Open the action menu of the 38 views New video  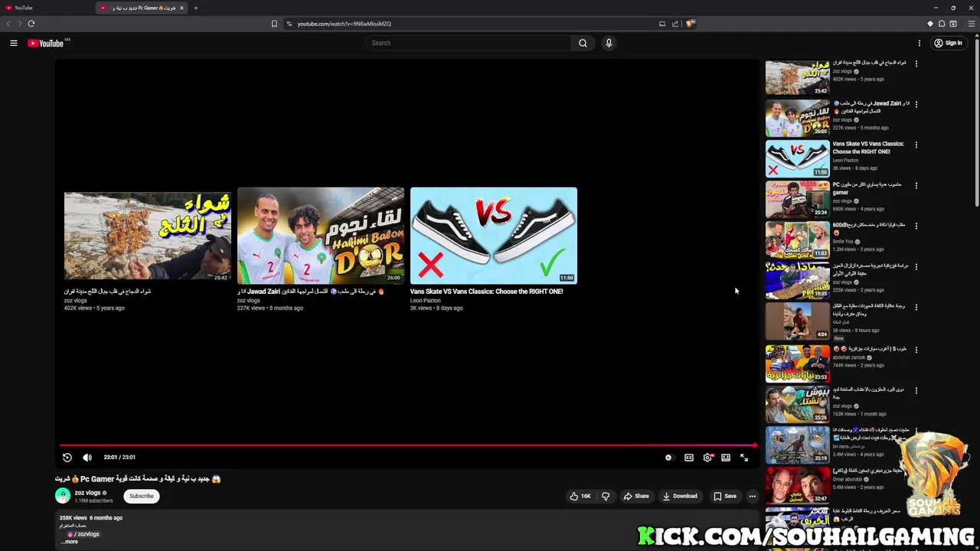click(x=916, y=308)
